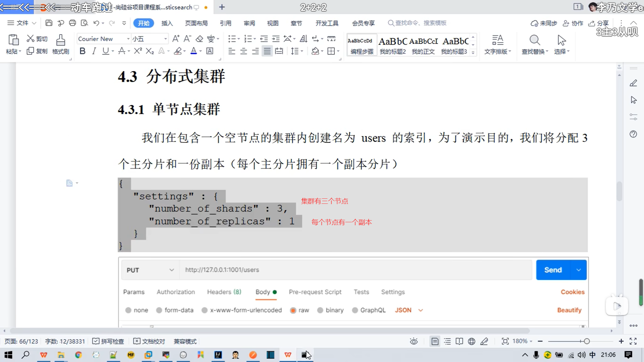The width and height of the screenshot is (644, 362).
Task: Expand the Courier New font dropdown
Action: 128,39
